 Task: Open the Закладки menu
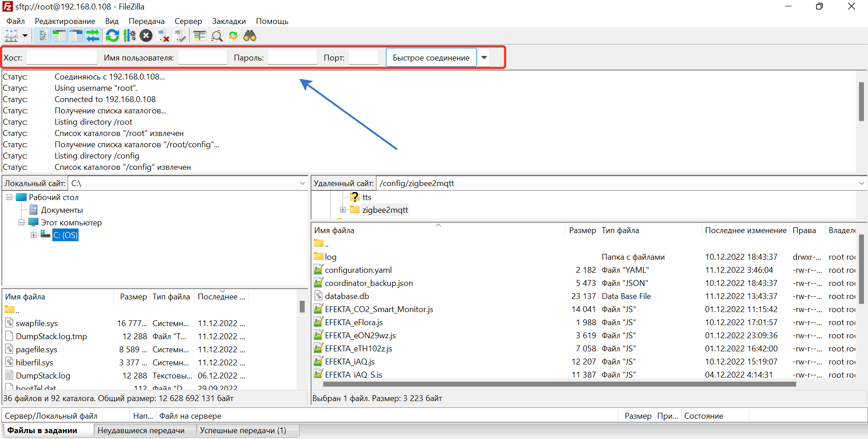[x=229, y=21]
